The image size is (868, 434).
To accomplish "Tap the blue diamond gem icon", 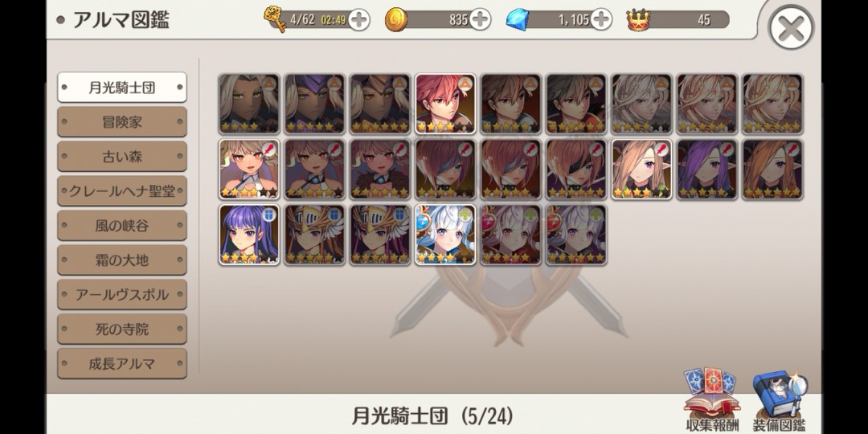I will pyautogui.click(x=518, y=20).
